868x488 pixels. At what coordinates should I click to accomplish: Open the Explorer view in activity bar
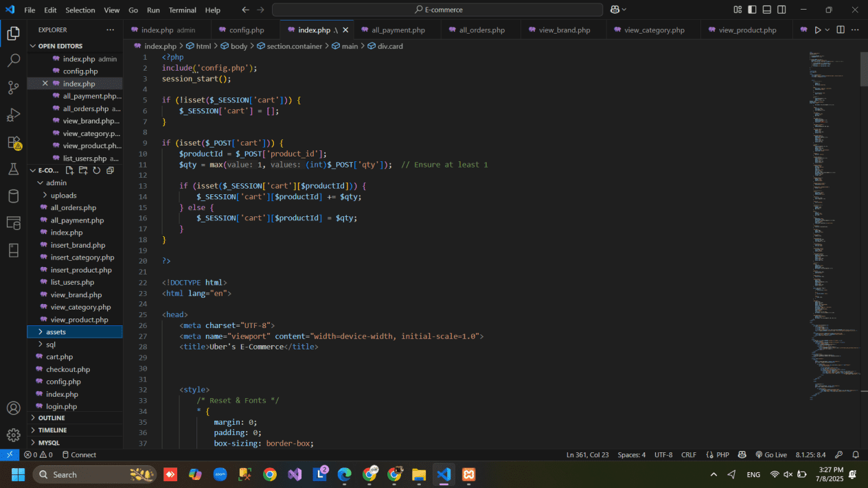point(13,33)
